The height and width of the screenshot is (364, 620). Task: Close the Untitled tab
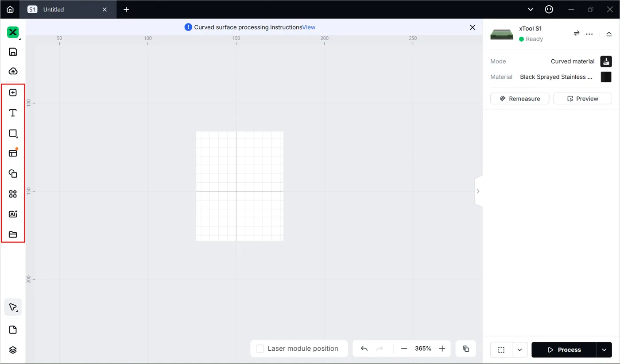[105, 9]
